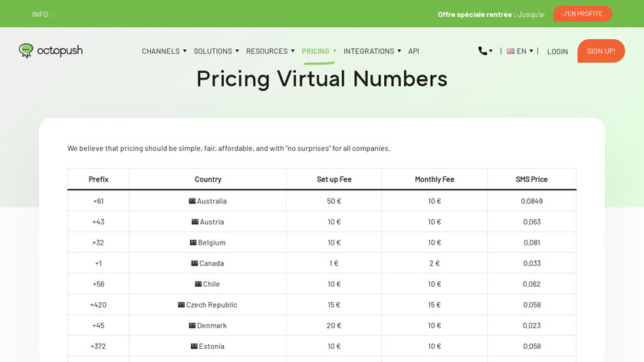Click the UK flag language icon
644x362 pixels.
(511, 51)
